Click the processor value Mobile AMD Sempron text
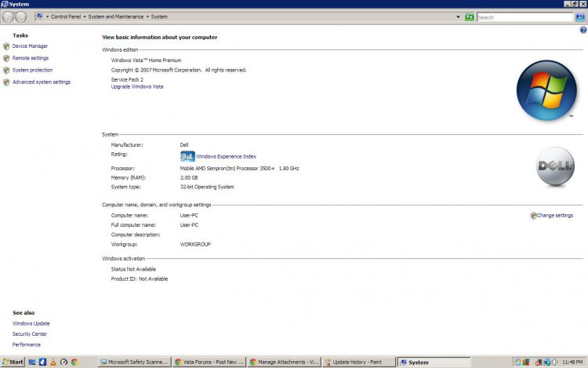 [239, 169]
